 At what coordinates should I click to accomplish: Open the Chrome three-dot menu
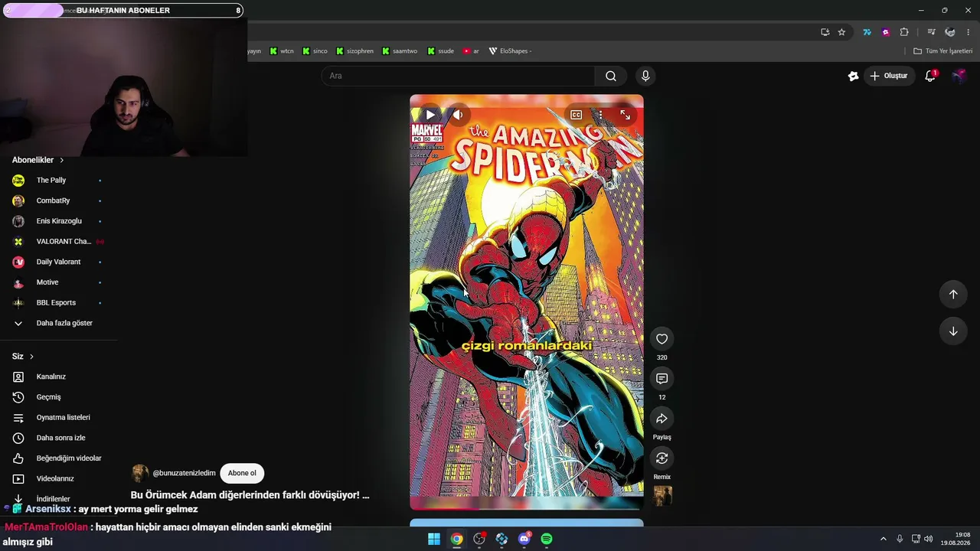click(969, 32)
